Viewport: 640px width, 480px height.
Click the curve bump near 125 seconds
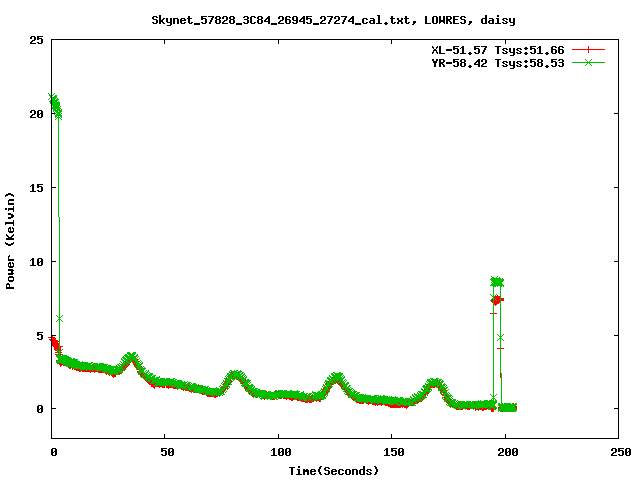(x=336, y=378)
